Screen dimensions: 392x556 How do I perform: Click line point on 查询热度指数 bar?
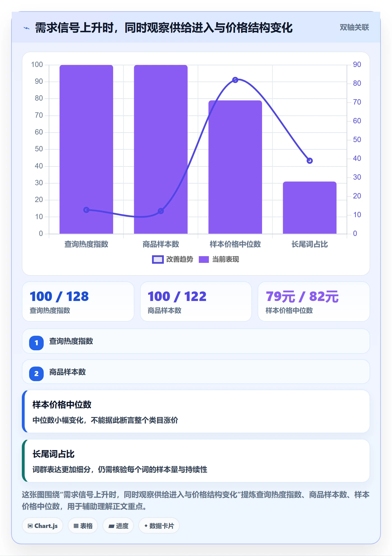87,210
